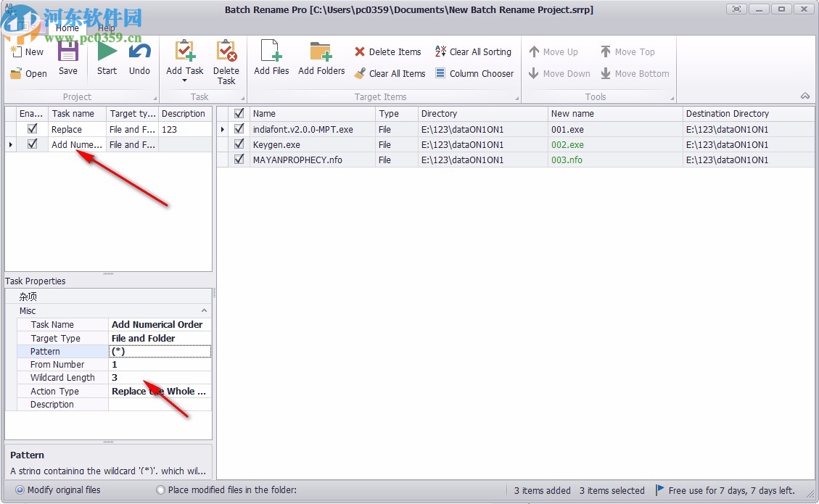Edit the Task Name value Add Numerical Order
This screenshot has height=504, width=819.
click(160, 324)
